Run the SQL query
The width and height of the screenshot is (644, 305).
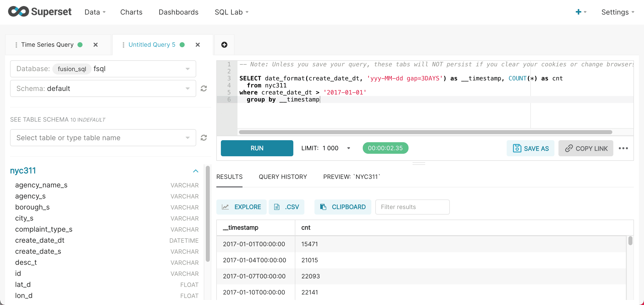(257, 148)
